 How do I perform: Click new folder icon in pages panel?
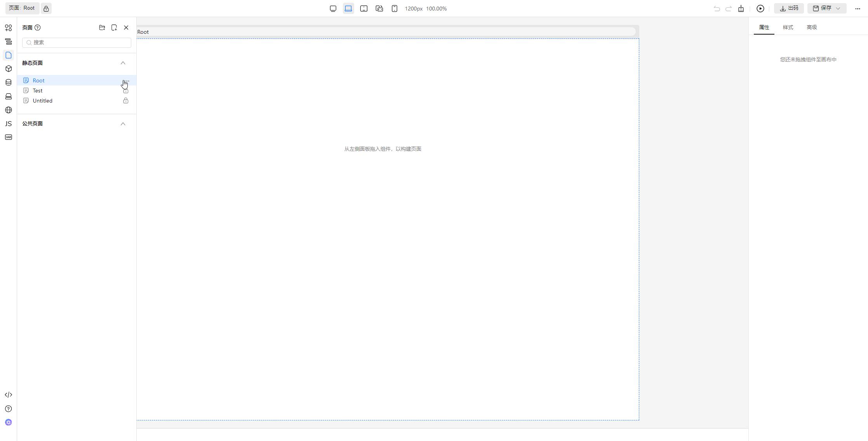(102, 28)
